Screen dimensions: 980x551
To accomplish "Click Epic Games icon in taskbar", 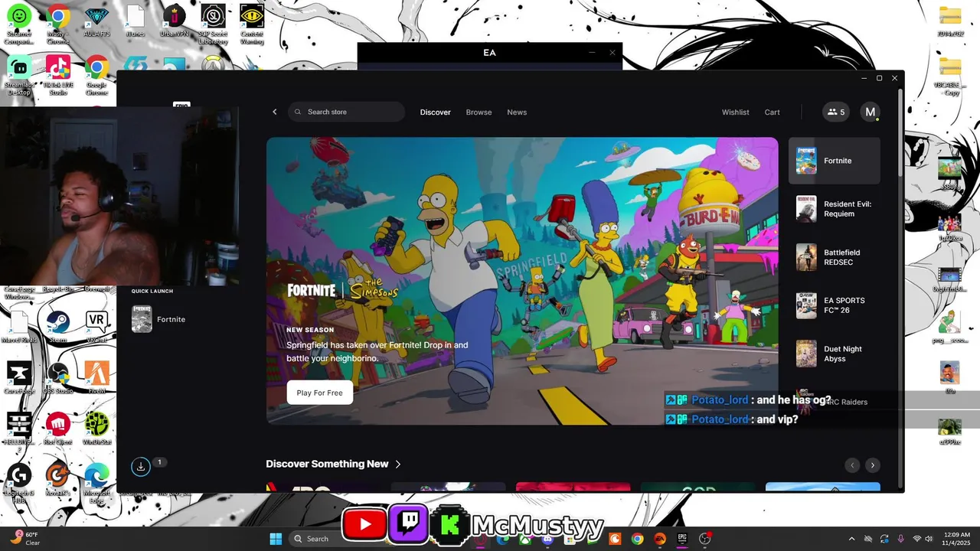I will (681, 539).
